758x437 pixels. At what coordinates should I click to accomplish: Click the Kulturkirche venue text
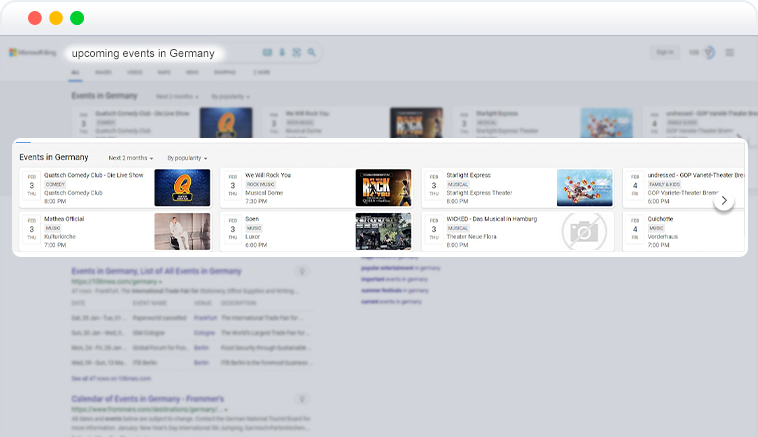[60, 237]
